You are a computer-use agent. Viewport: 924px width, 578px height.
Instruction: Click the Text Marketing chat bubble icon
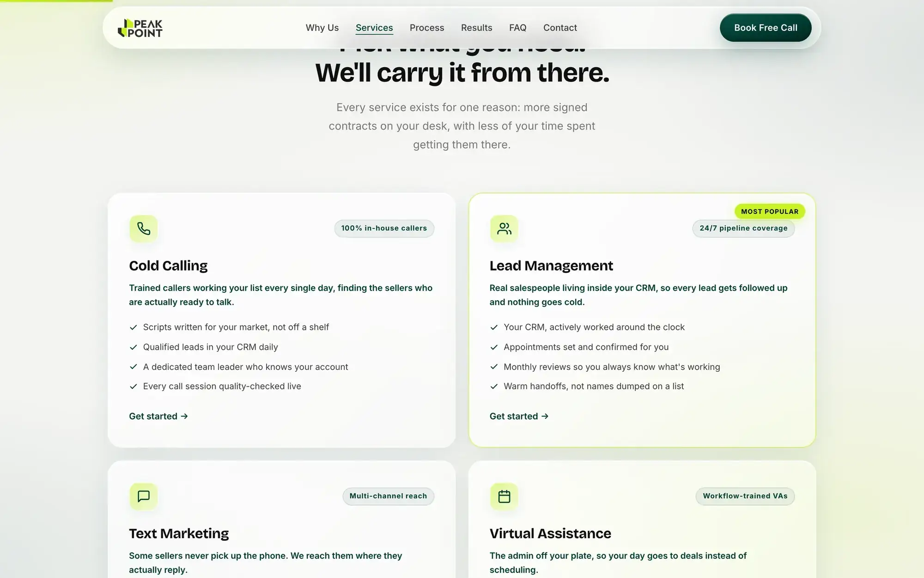(x=144, y=497)
